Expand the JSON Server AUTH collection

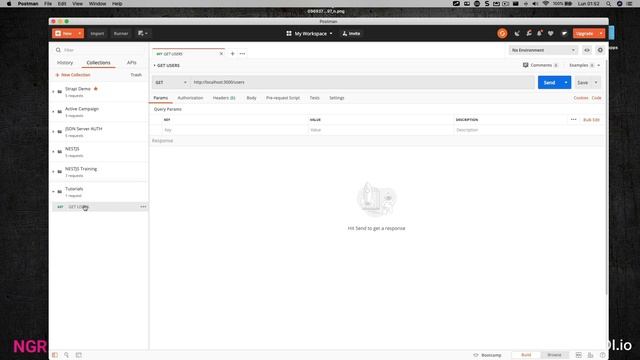53,132
